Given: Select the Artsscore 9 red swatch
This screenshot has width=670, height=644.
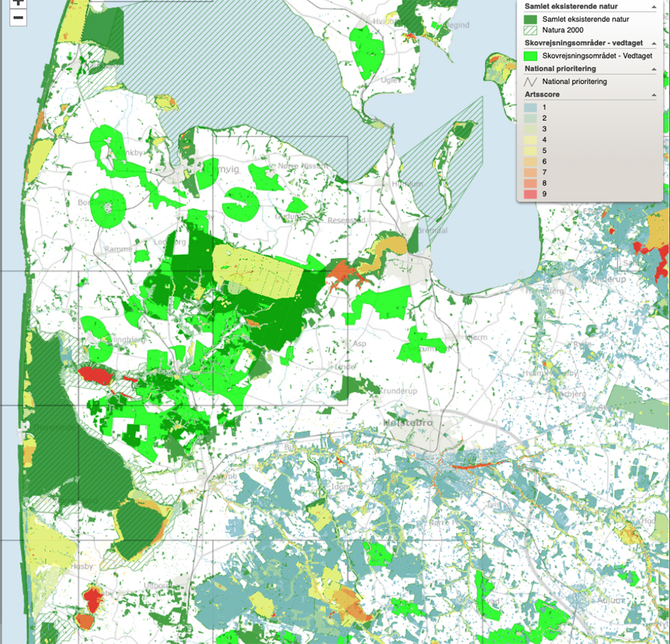Looking at the screenshot, I should [530, 194].
